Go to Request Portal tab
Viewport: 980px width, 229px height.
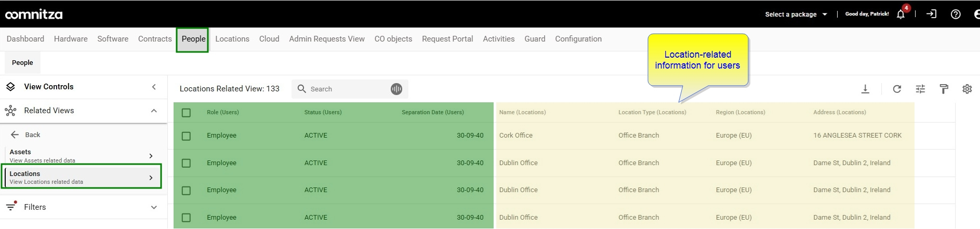(x=447, y=39)
